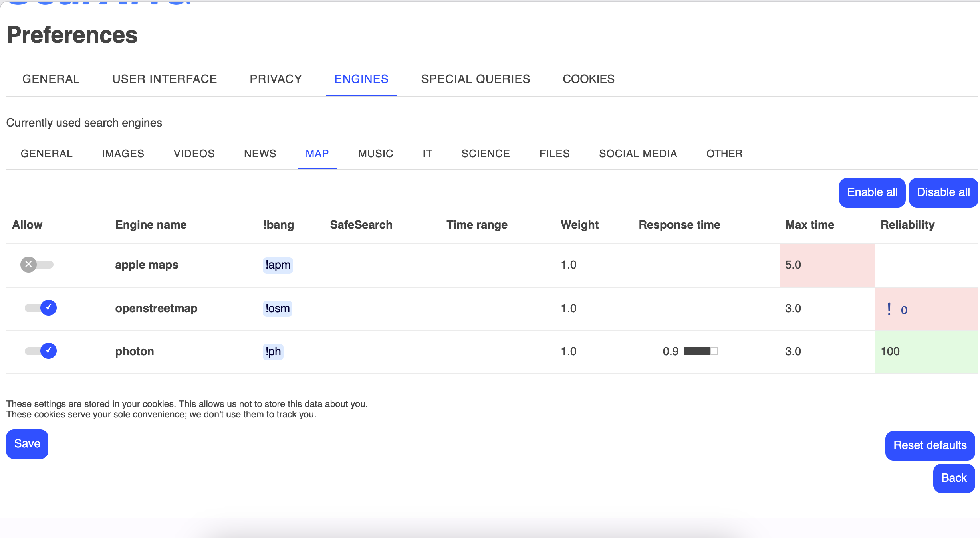
Task: Switch to the User Interface tab
Action: (165, 79)
